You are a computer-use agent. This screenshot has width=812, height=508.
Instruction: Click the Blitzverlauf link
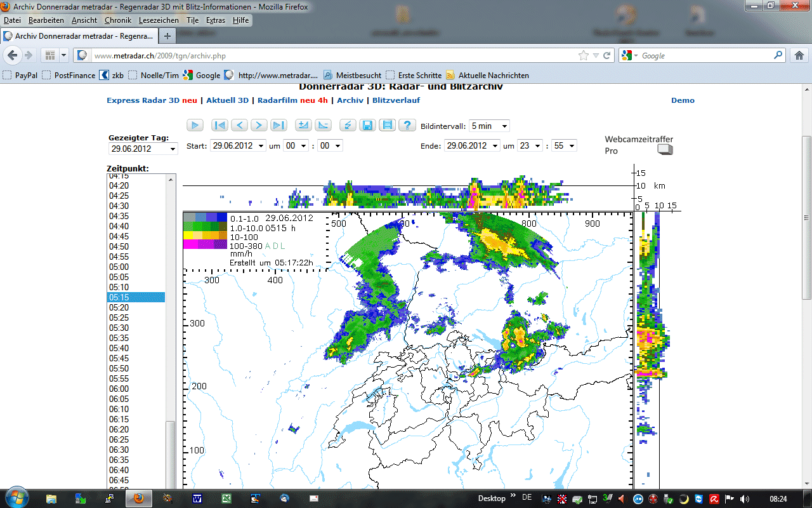(396, 100)
